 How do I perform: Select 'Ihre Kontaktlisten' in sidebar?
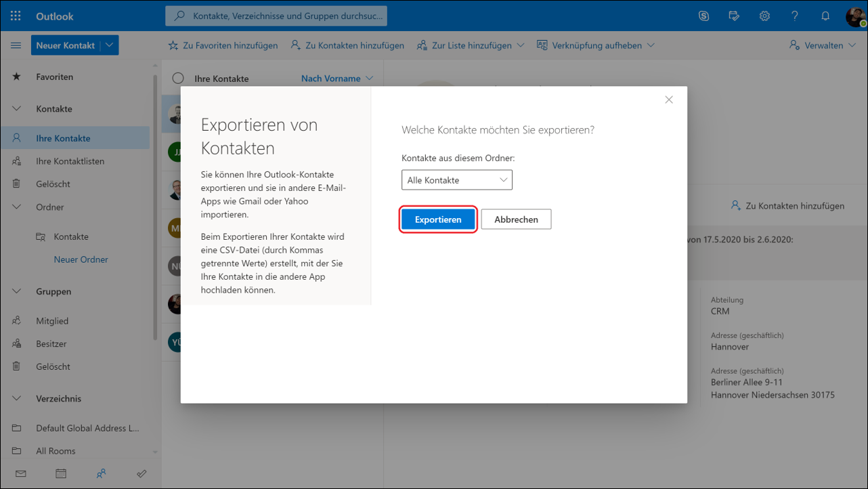point(70,161)
